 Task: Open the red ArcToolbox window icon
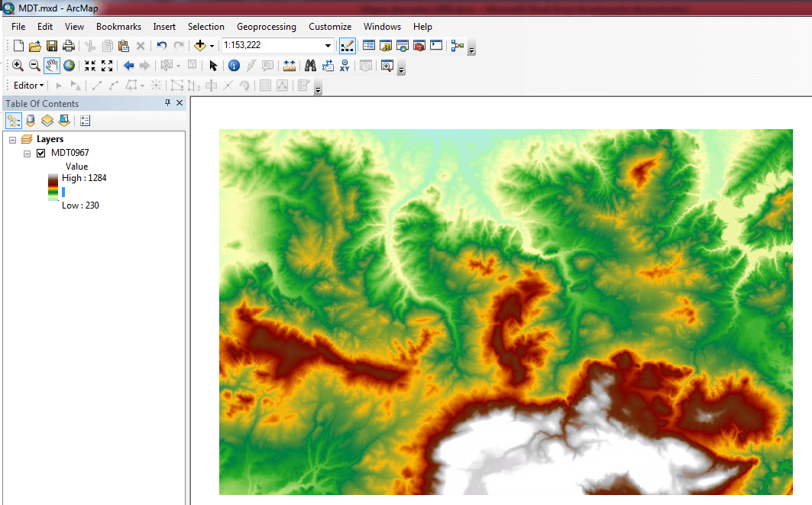pos(419,46)
